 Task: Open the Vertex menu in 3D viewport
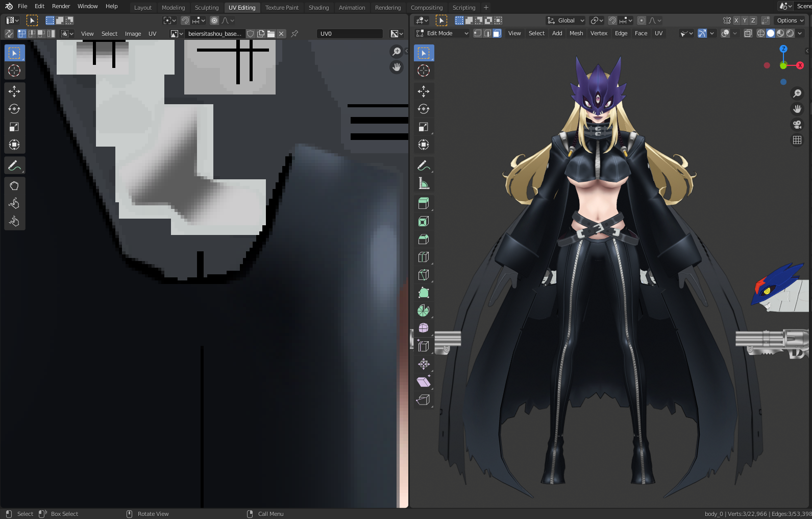point(599,33)
